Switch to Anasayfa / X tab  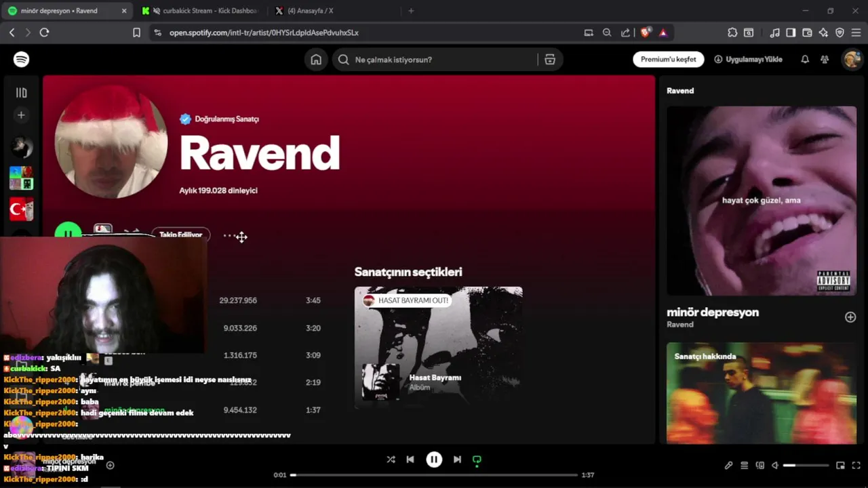point(332,11)
